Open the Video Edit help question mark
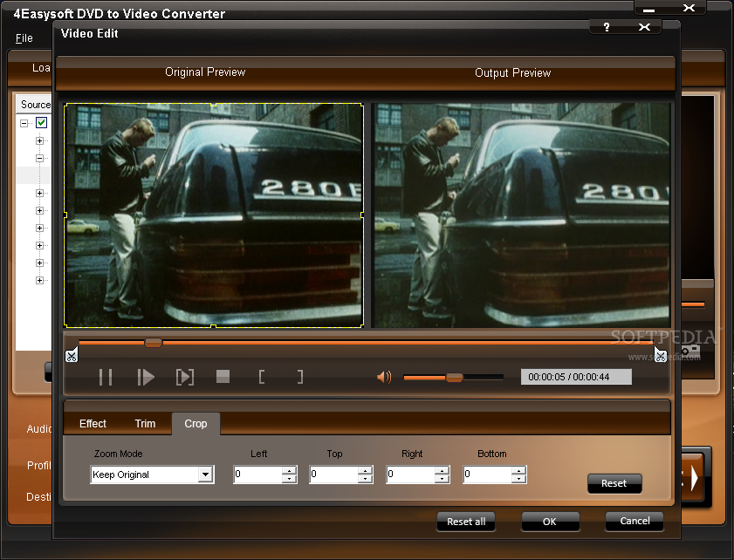Screen dimensions: 734x560 (x=607, y=27)
